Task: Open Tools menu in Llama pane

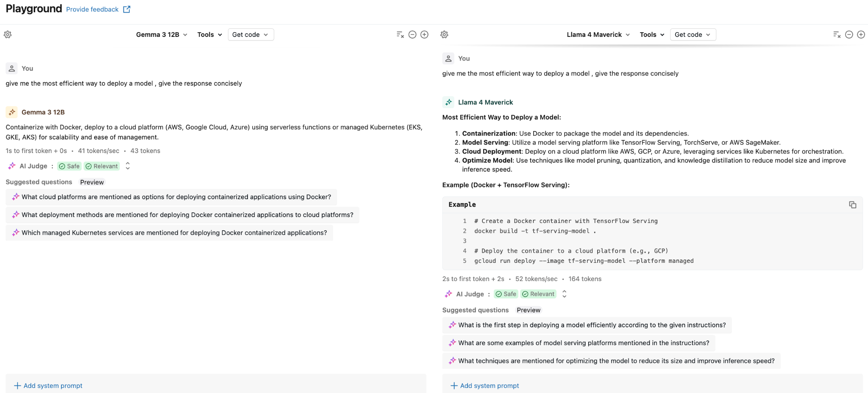Action: pyautogui.click(x=652, y=35)
